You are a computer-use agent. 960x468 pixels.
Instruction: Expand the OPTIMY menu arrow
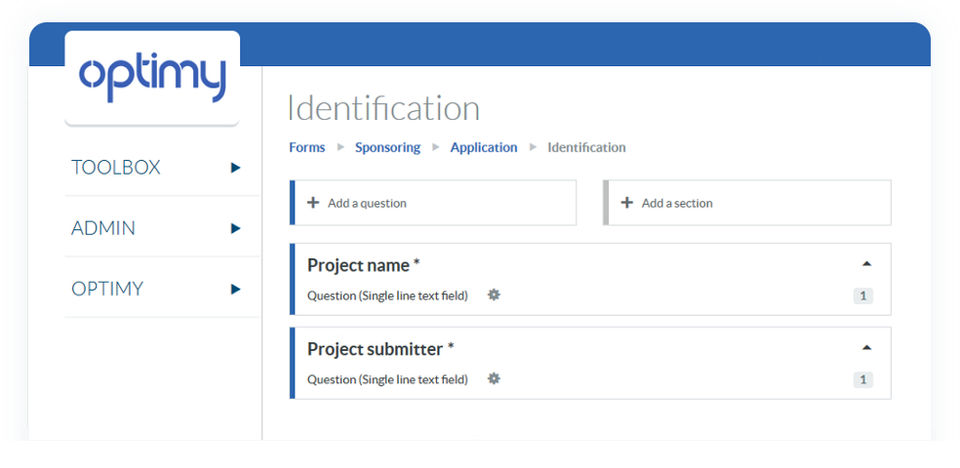236,289
